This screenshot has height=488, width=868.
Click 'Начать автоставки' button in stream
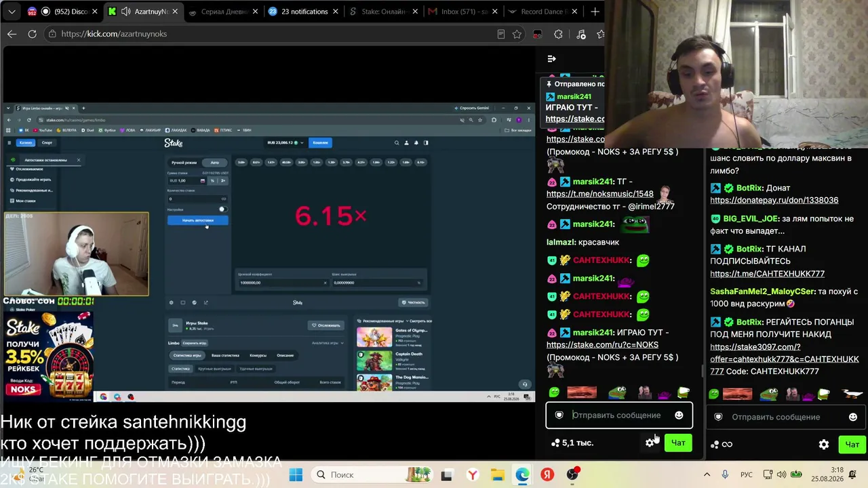(x=198, y=220)
